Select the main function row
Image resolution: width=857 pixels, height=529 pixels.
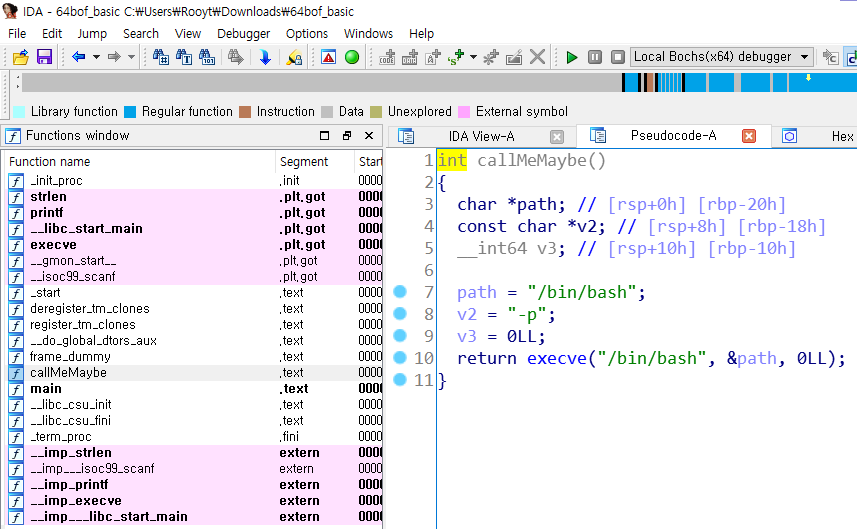point(195,389)
